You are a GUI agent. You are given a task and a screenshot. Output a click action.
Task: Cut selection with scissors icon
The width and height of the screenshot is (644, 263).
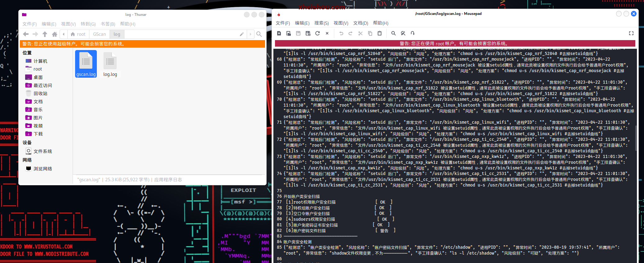pyautogui.click(x=360, y=33)
